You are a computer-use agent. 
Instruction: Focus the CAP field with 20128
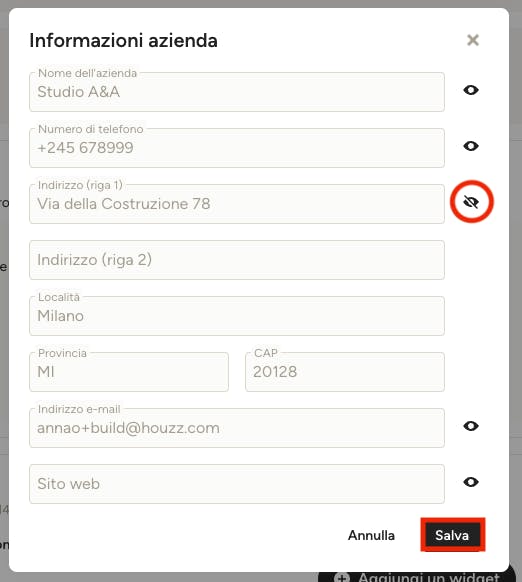click(345, 372)
